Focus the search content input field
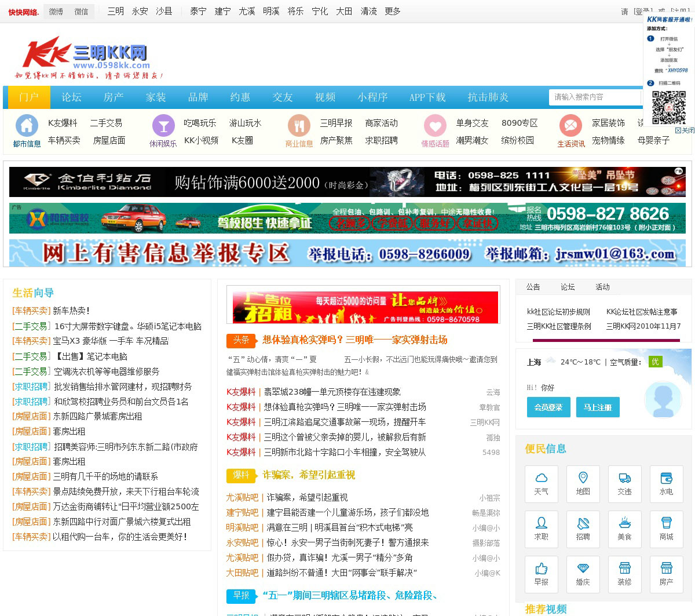695x616 pixels. pyautogui.click(x=595, y=97)
